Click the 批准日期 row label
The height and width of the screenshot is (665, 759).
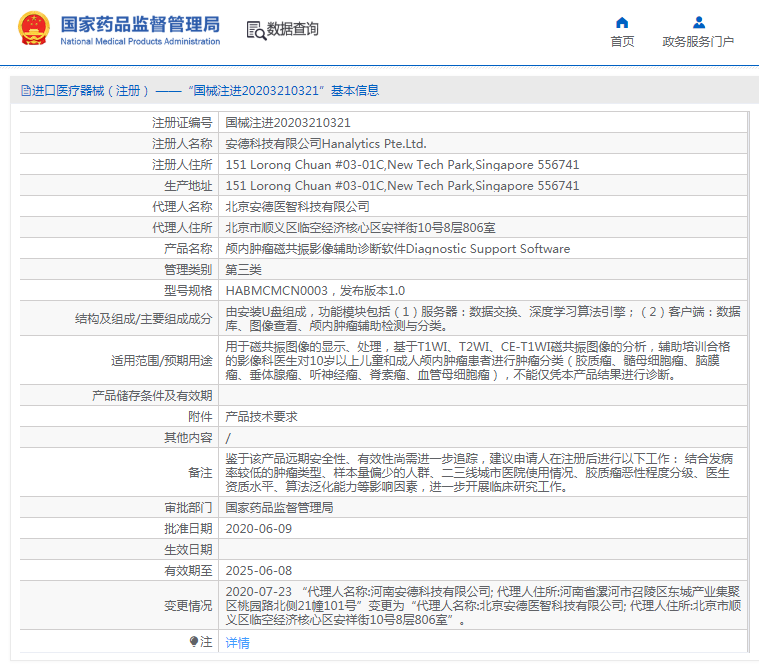tap(188, 529)
